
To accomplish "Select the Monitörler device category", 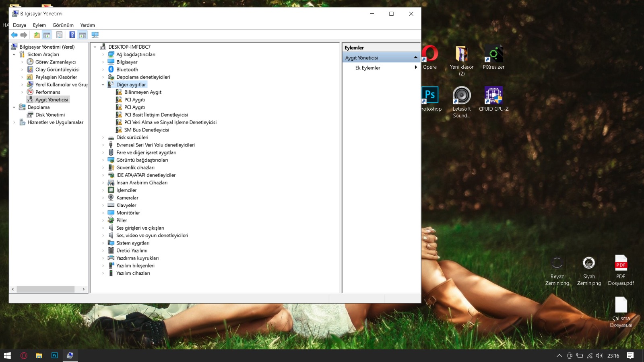I will pos(128,213).
